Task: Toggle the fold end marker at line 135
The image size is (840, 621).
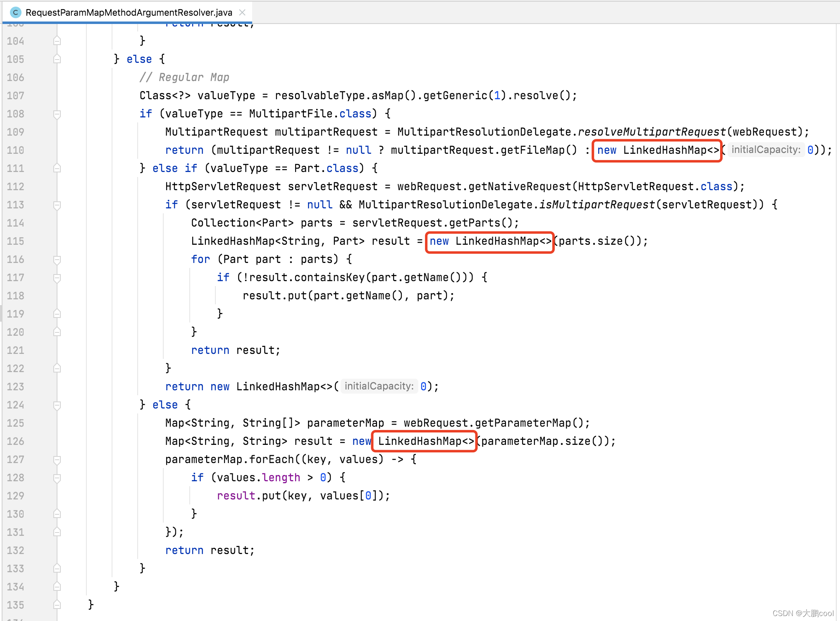Action: coord(57,605)
